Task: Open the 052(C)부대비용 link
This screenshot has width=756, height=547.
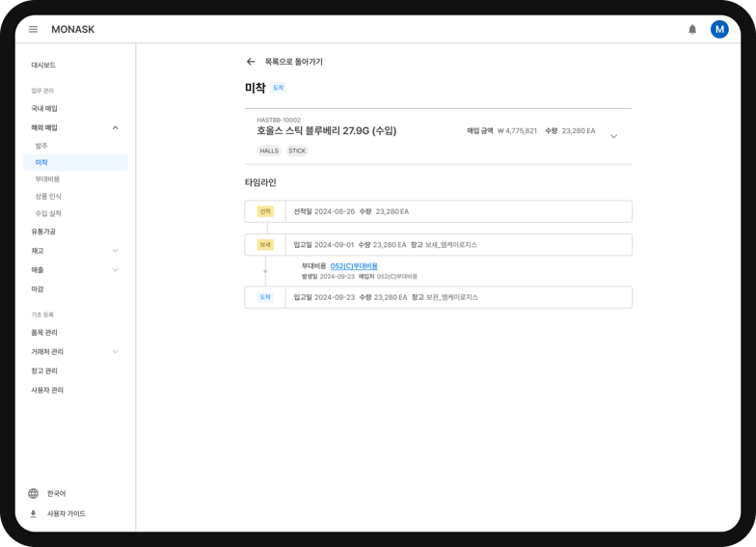Action: point(354,266)
